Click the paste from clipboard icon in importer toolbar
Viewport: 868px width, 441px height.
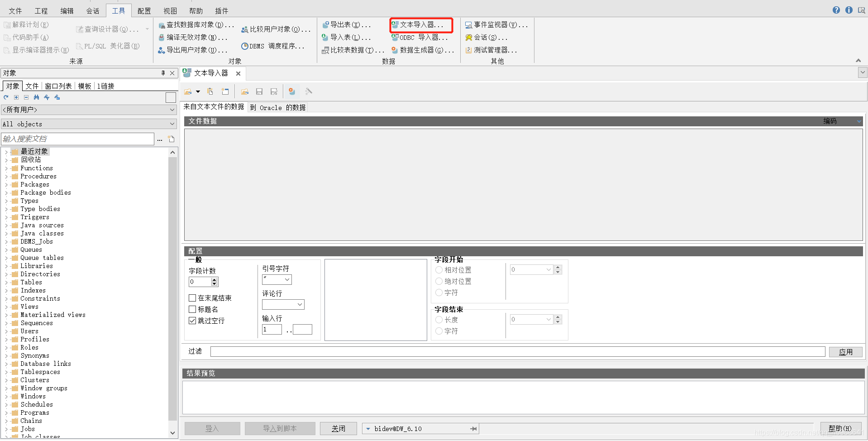coord(210,91)
